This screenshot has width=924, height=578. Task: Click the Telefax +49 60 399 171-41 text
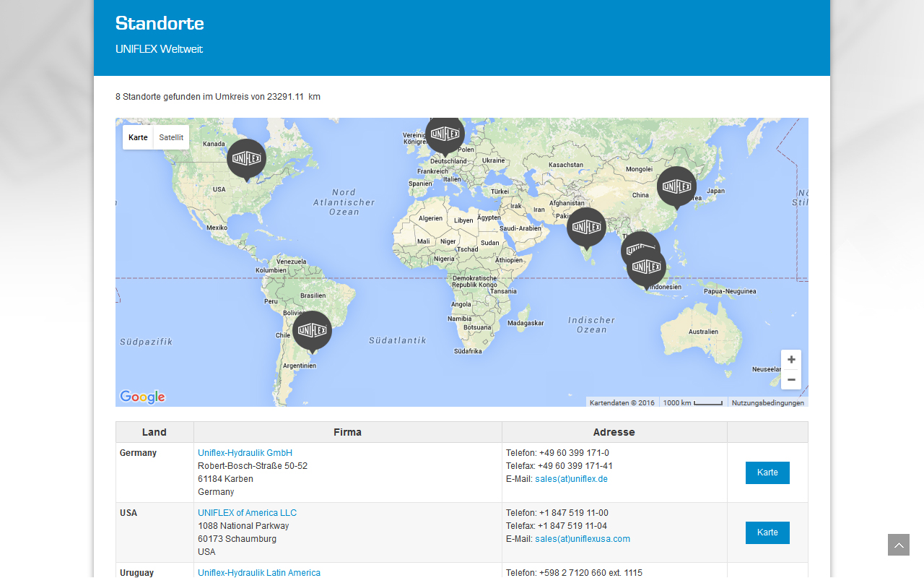tap(559, 466)
